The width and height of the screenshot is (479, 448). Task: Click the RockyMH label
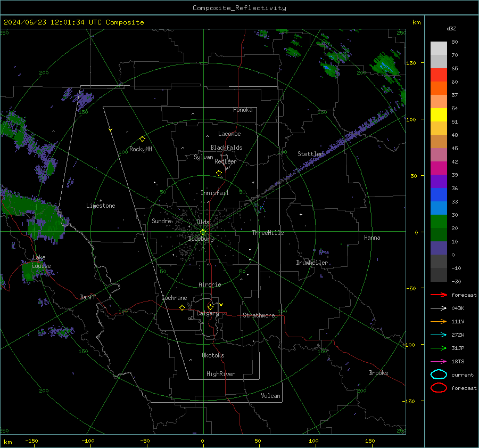(x=141, y=149)
